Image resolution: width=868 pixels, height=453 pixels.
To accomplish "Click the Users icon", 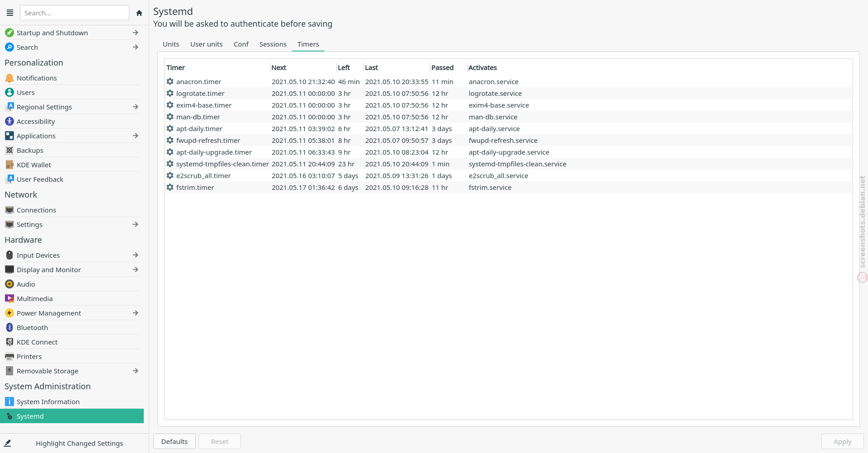I will click(x=9, y=92).
